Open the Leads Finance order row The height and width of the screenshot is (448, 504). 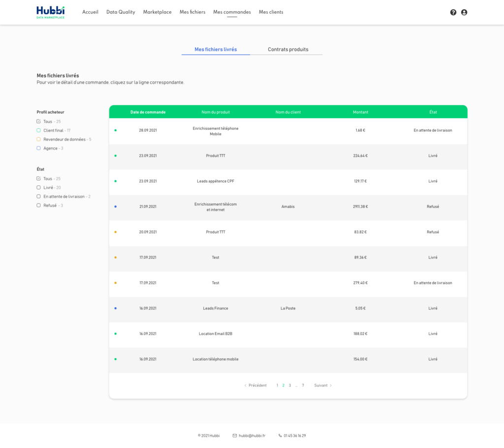click(288, 309)
